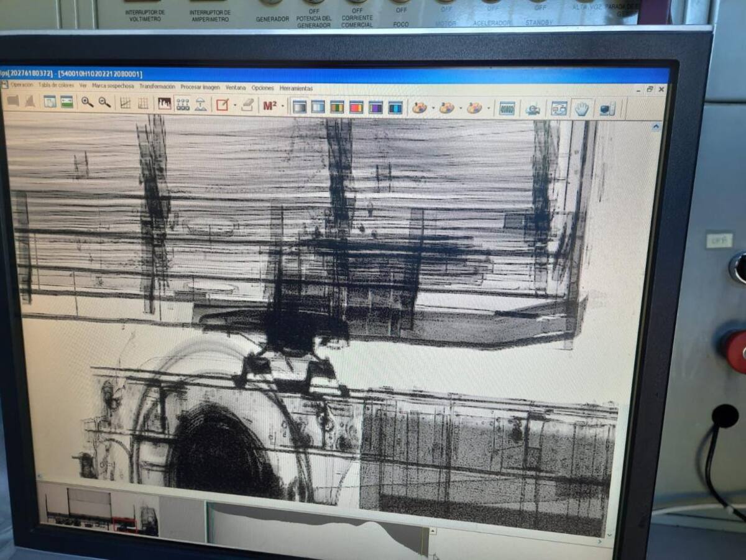The height and width of the screenshot is (560, 746).
Task: Toggle the first grid overlay icon
Action: pos(125,103)
